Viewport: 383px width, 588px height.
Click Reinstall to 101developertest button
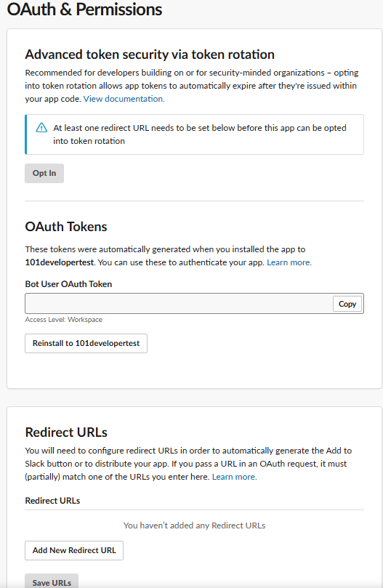86,344
